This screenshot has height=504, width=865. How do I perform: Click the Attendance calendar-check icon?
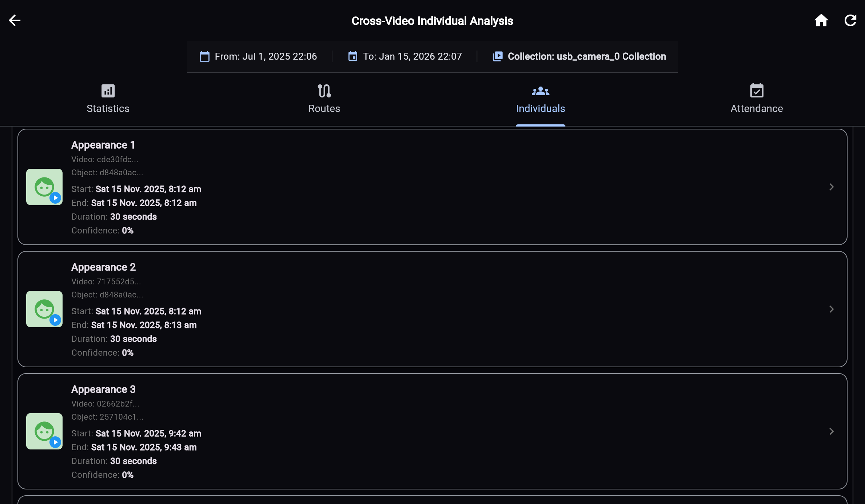click(757, 91)
